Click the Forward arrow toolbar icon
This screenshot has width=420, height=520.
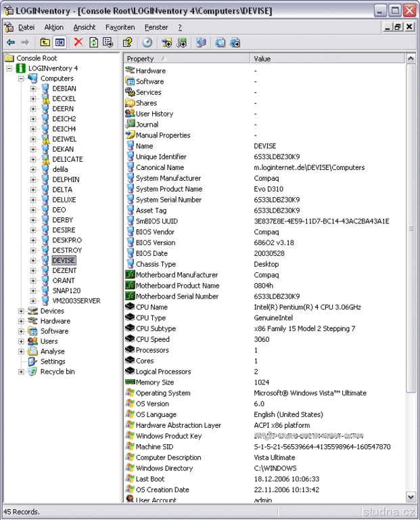click(x=25, y=43)
